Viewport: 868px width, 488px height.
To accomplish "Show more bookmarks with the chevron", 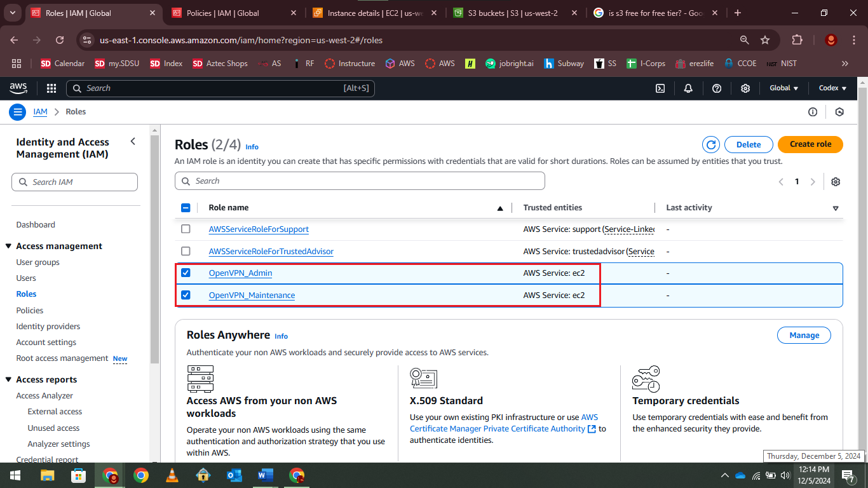I will click(844, 64).
